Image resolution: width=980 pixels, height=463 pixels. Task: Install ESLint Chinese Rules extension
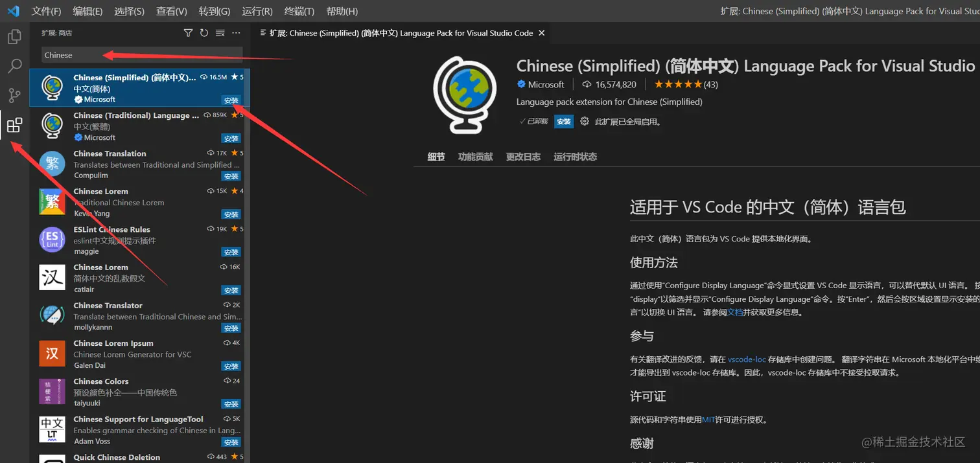click(x=231, y=252)
